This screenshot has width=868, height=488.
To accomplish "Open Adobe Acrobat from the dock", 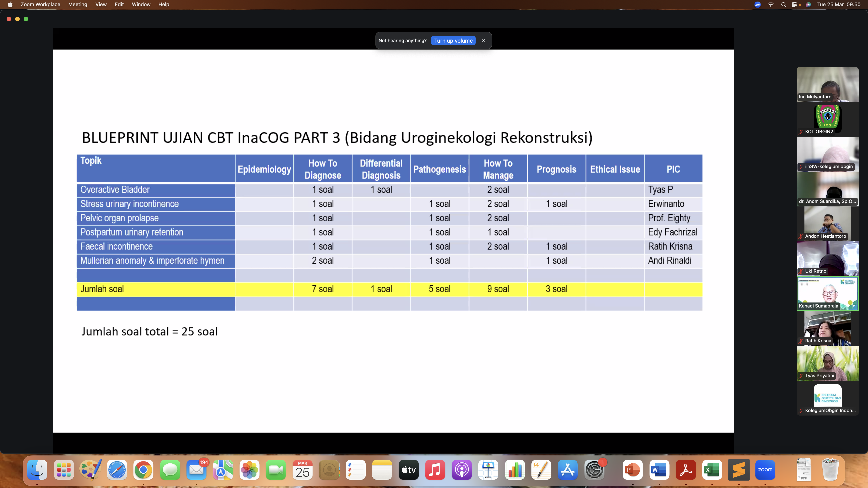I will 686,470.
